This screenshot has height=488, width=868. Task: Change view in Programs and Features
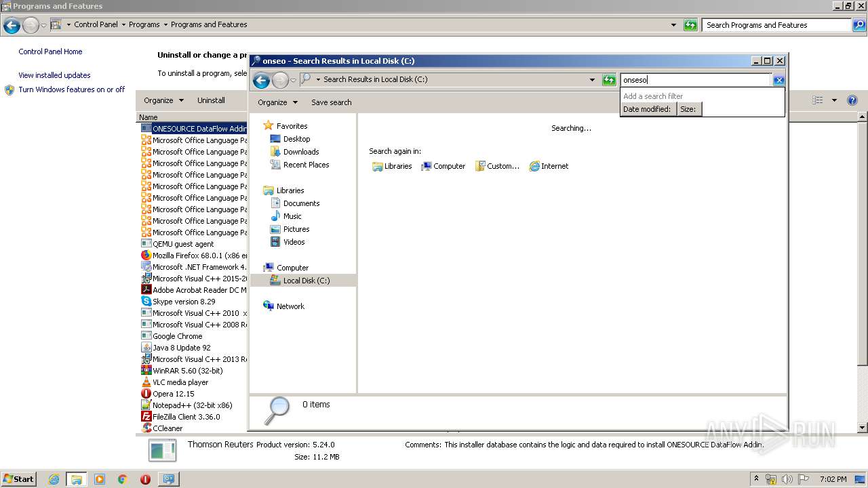click(817, 100)
